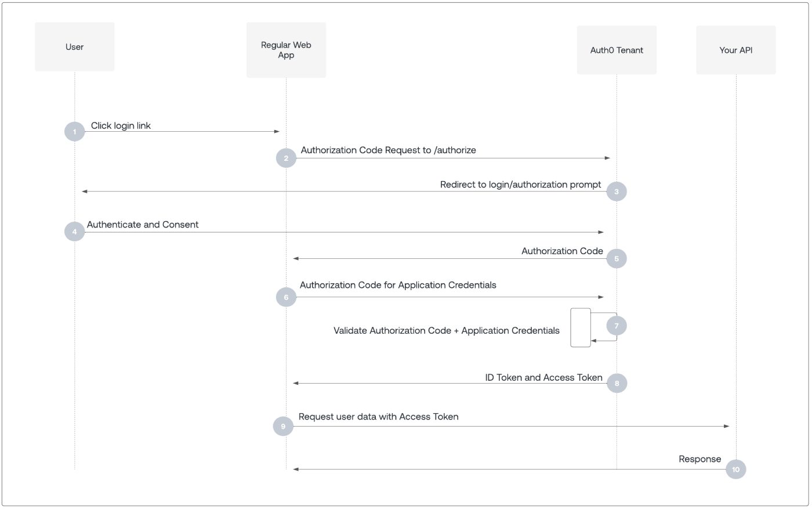Select the step 9 numbered circle
Viewport: 812px width, 509px height.
[x=283, y=426]
